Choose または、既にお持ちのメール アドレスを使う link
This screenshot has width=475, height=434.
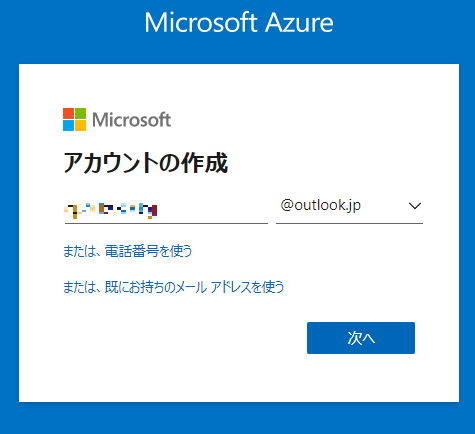coord(174,287)
